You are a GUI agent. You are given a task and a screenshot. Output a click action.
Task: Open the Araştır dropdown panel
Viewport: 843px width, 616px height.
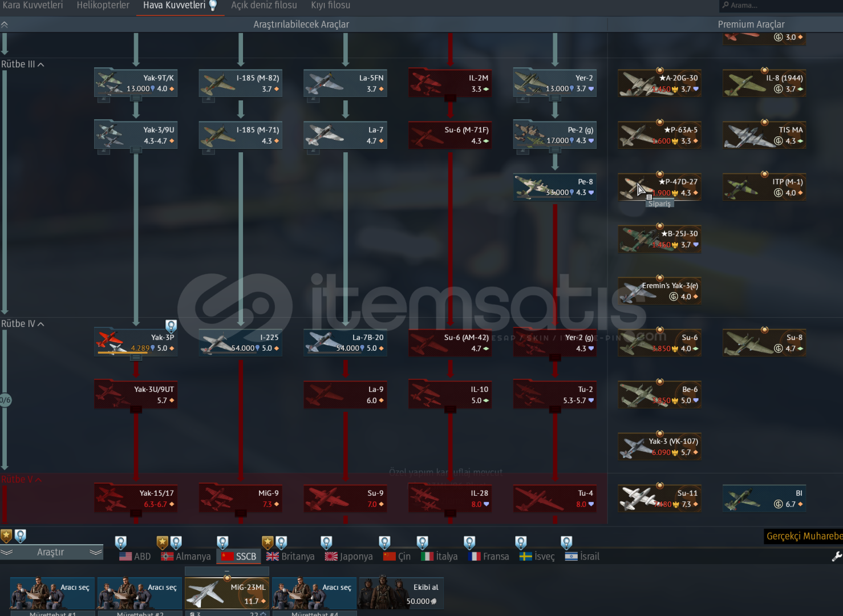click(x=51, y=552)
